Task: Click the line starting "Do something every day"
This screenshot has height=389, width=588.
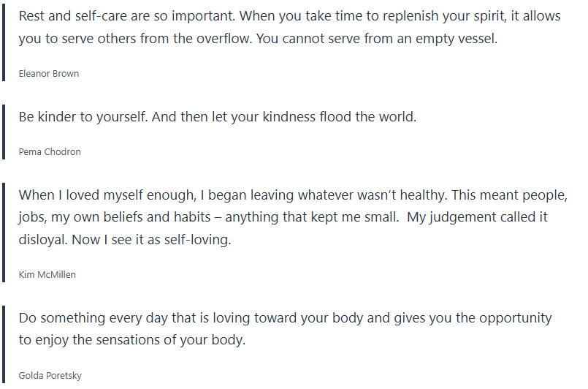Action: (x=285, y=318)
